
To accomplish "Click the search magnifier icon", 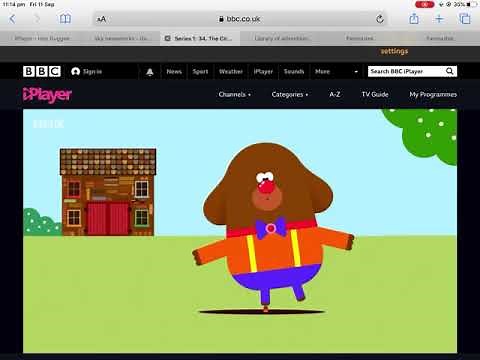I will click(x=450, y=71).
